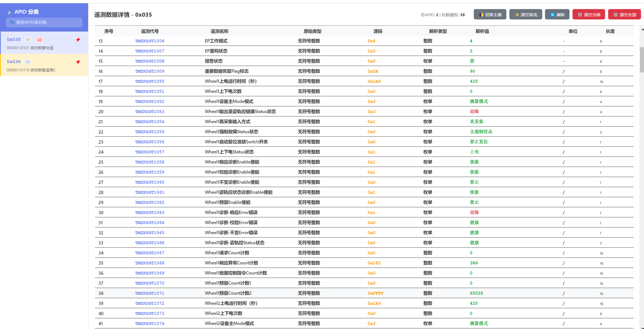Click the 遥测代号 column header
This screenshot has height=329, width=644.
(x=150, y=31)
